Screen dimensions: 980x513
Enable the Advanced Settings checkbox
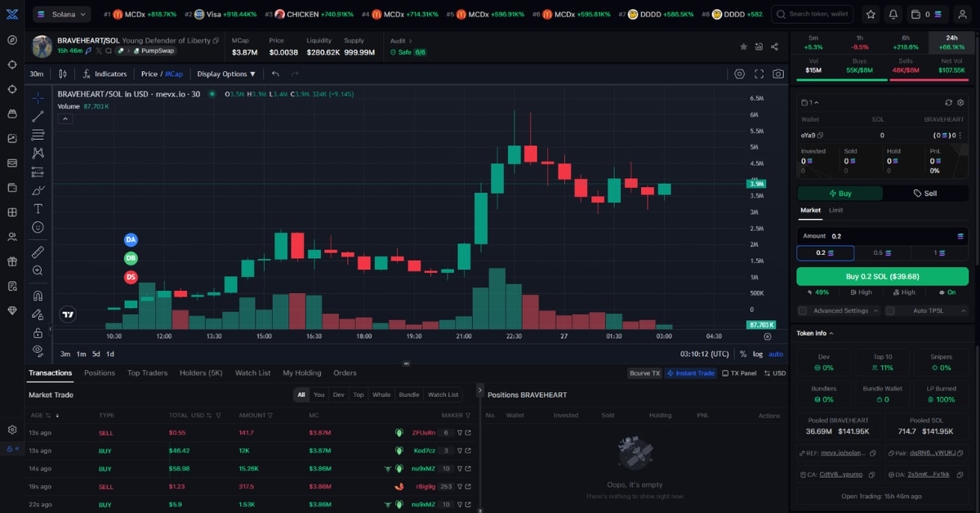[x=803, y=310]
